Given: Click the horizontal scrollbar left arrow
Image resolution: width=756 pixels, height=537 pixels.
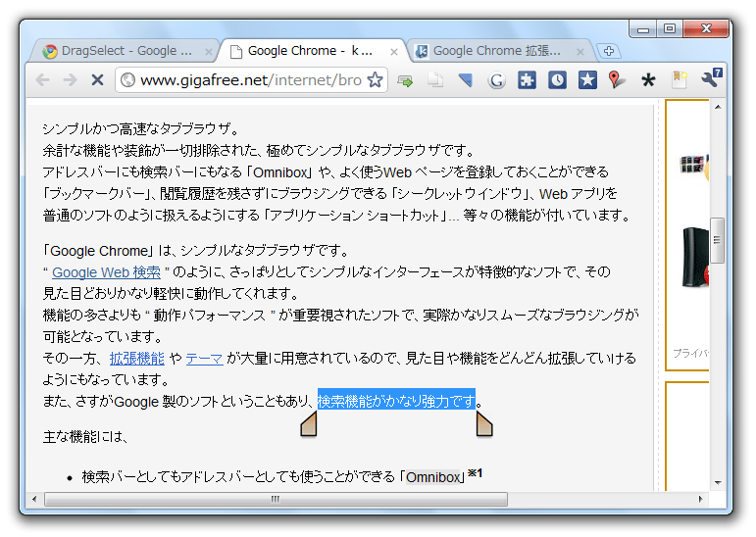Looking at the screenshot, I should pos(33,499).
